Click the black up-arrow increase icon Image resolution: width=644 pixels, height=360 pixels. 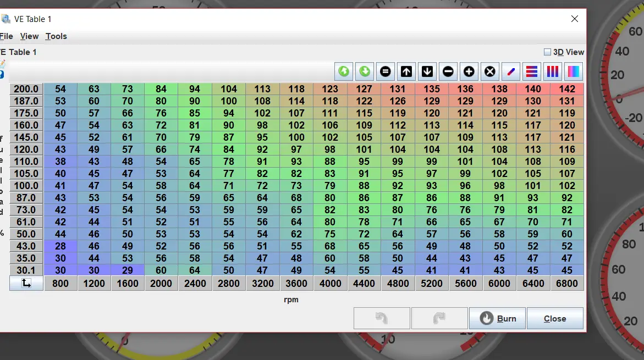click(x=406, y=71)
